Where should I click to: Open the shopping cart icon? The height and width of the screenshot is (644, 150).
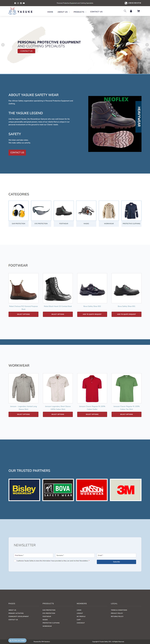pos(138,11)
